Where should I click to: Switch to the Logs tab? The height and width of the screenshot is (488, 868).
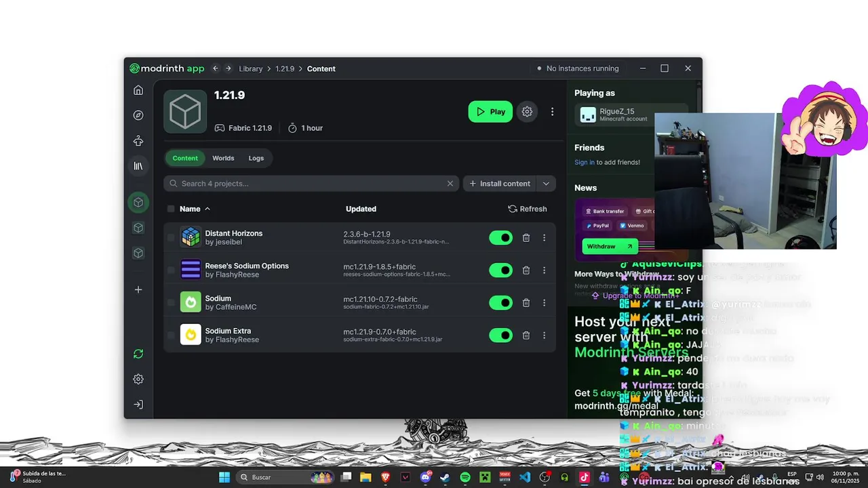pos(256,158)
